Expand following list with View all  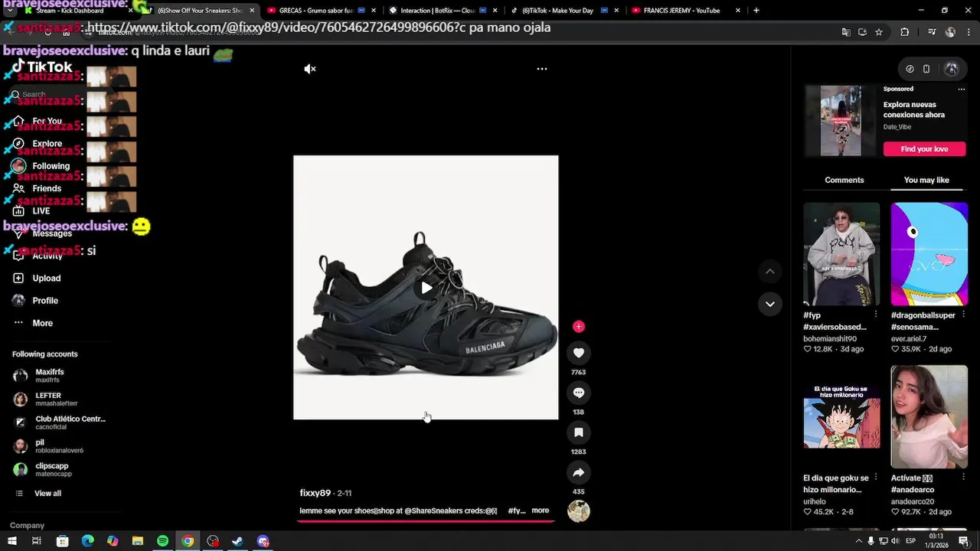tap(47, 494)
